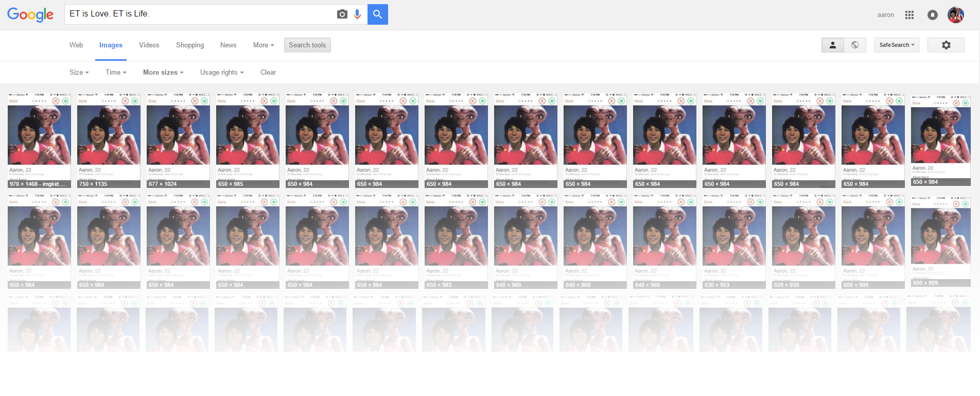Open settings gear options

[946, 45]
